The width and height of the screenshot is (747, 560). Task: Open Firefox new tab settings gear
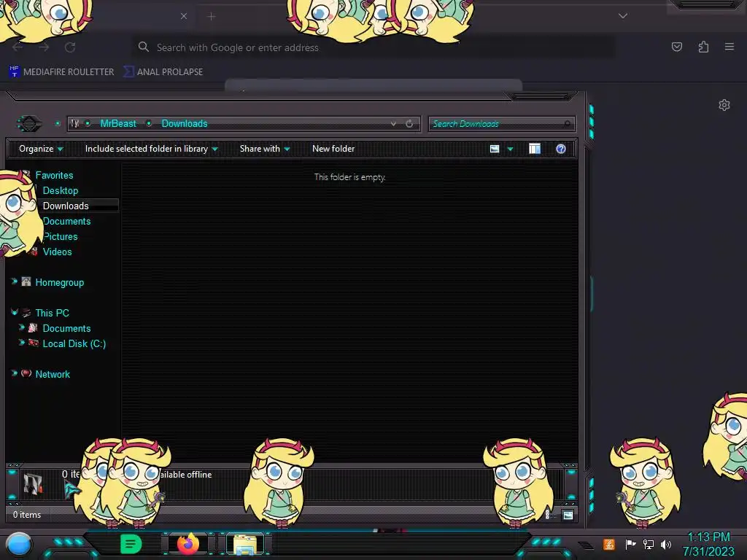pyautogui.click(x=724, y=105)
